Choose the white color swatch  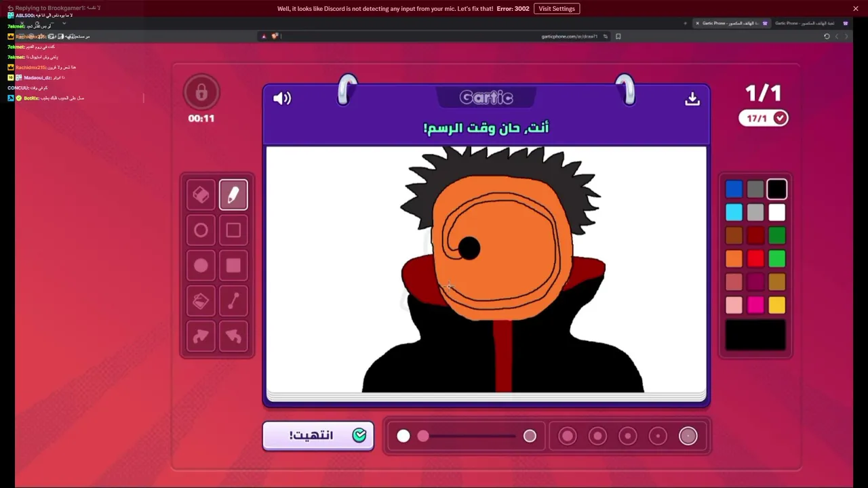pyautogui.click(x=777, y=212)
